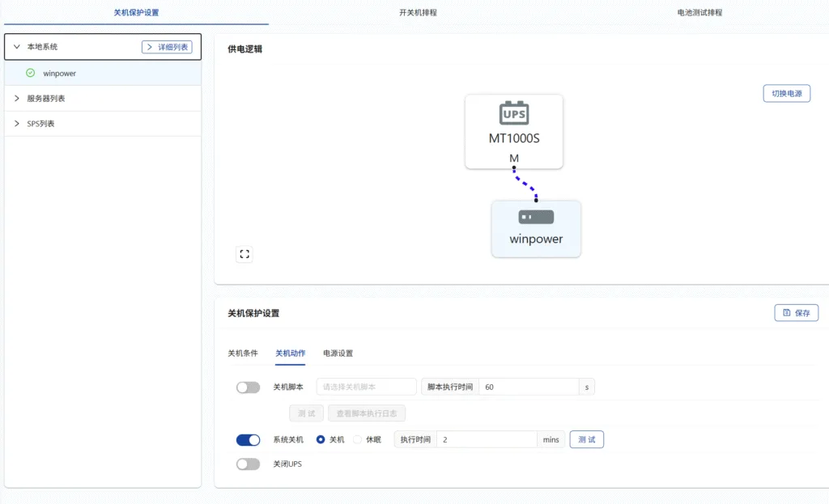The height and width of the screenshot is (504, 829).
Task: Enable the 关机脚本 toggle switch
Action: click(x=248, y=388)
